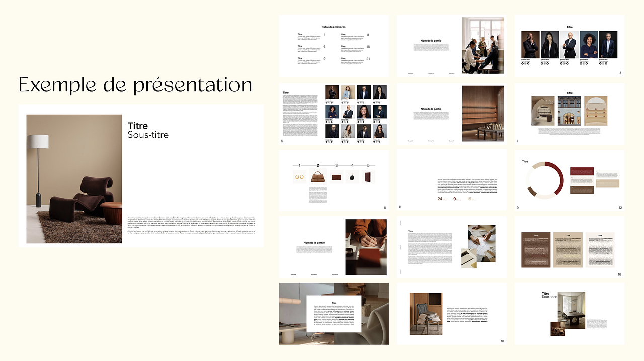The height and width of the screenshot is (361, 644).
Task: Click the storefront photo on slide 7
Action: click(570, 111)
